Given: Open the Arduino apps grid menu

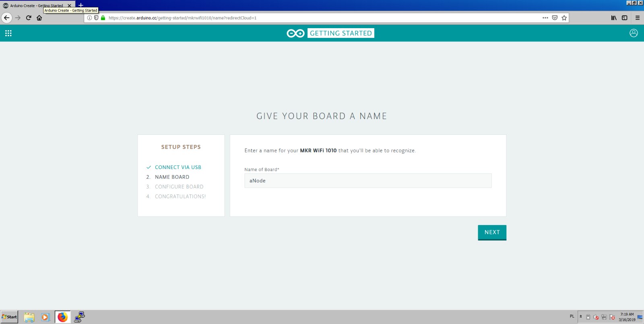Looking at the screenshot, I should click(8, 33).
